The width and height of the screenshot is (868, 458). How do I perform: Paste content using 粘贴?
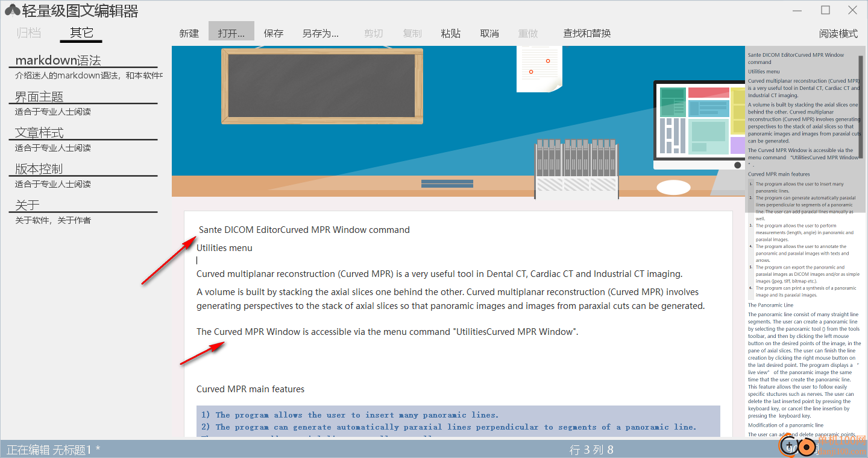coord(451,33)
